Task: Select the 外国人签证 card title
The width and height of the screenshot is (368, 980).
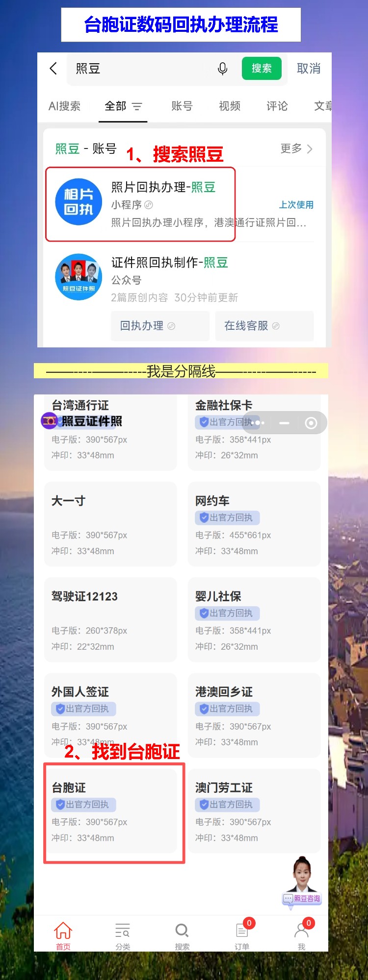Action: [x=80, y=692]
